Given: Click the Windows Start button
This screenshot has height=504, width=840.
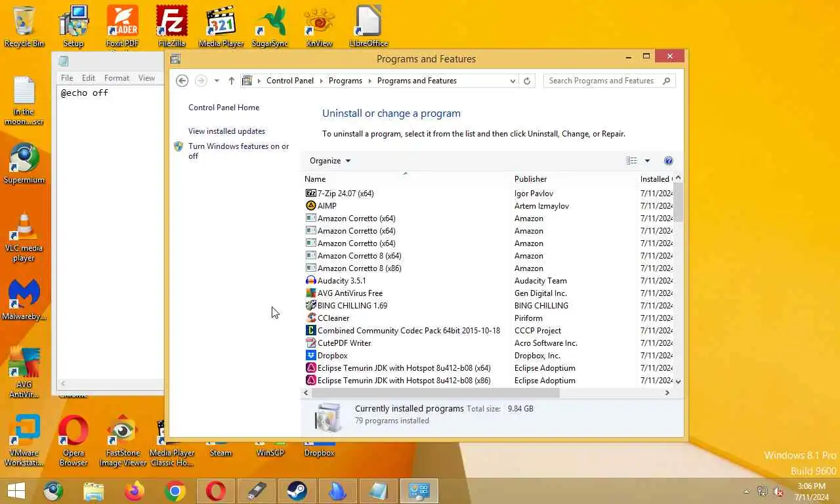Looking at the screenshot, I should 16,491.
